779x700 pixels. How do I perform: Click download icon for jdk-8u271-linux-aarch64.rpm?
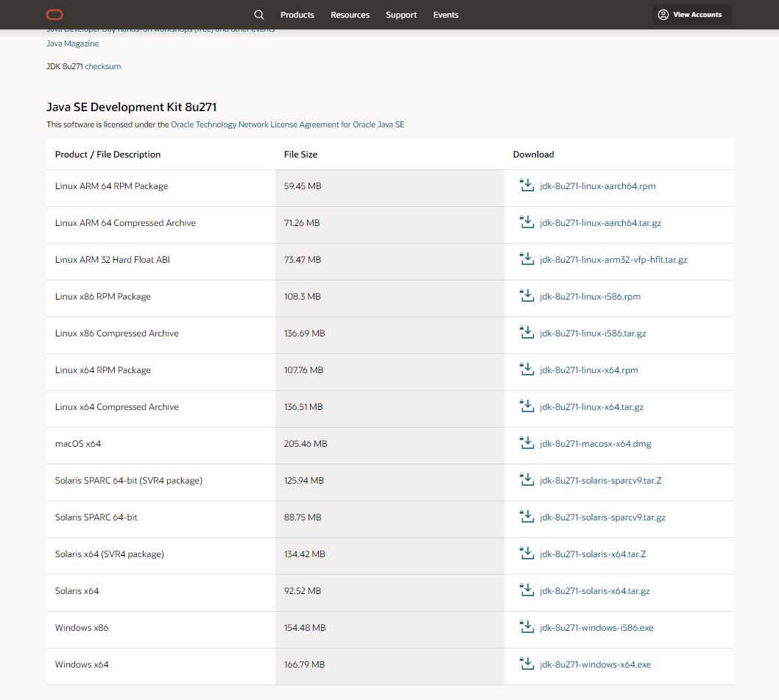click(526, 185)
